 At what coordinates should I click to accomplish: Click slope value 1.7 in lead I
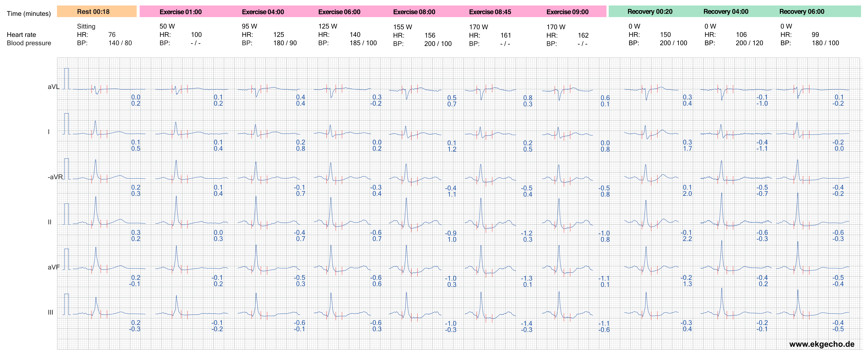point(687,148)
